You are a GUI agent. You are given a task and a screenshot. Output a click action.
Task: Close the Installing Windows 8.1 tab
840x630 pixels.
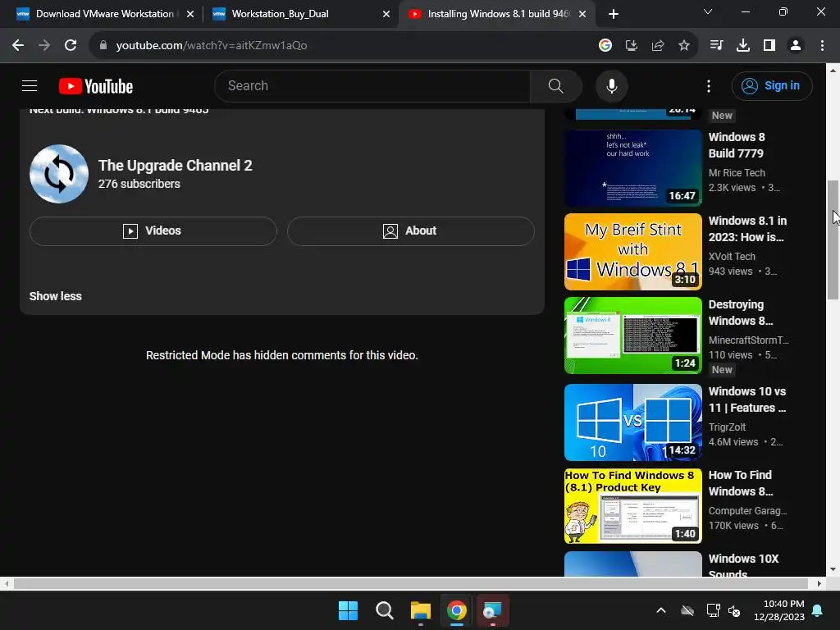click(582, 14)
